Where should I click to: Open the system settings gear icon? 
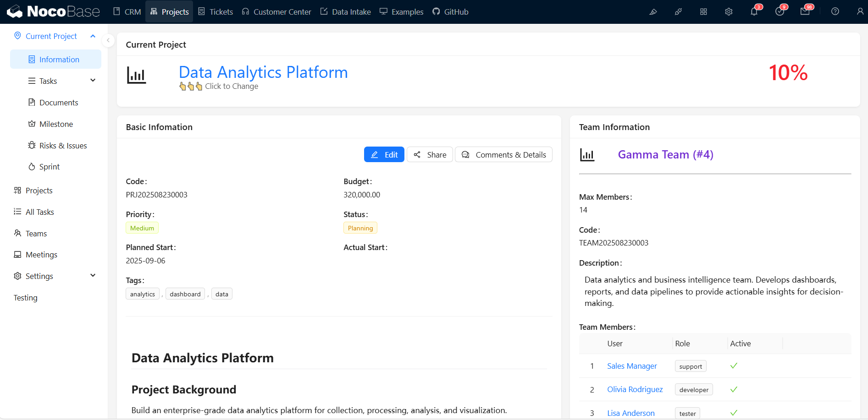click(729, 12)
